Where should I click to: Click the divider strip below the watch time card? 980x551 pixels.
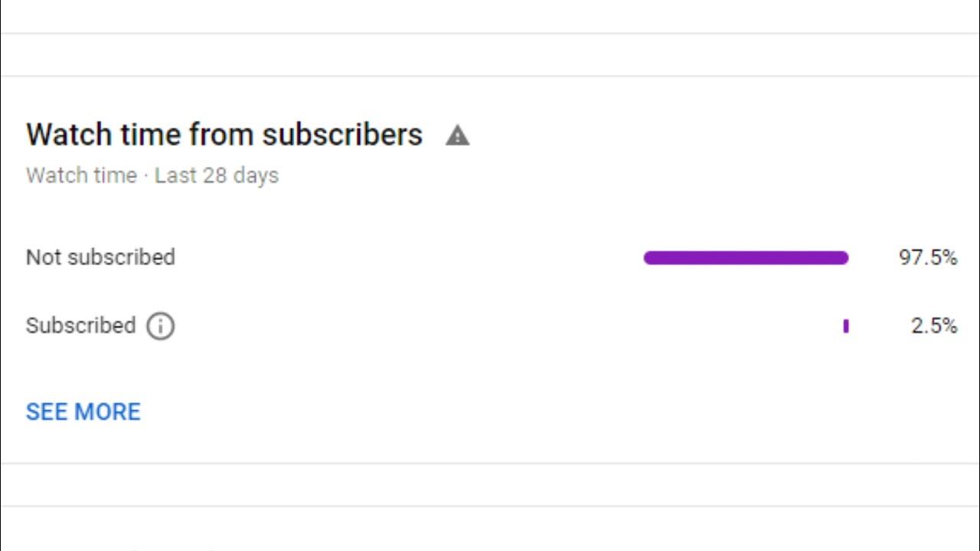490,484
